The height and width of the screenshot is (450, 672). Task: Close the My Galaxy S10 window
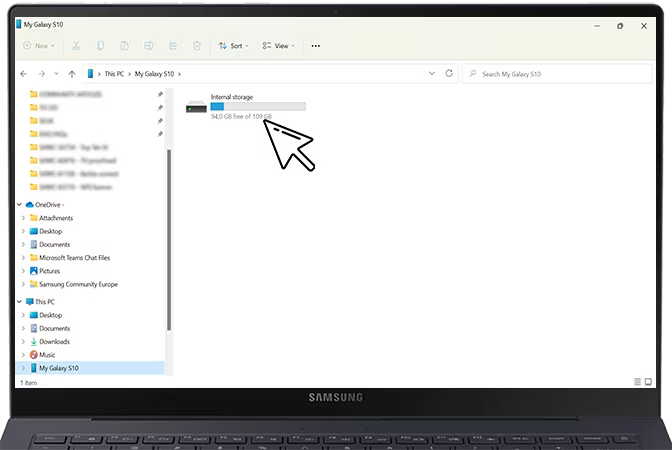[x=644, y=26]
